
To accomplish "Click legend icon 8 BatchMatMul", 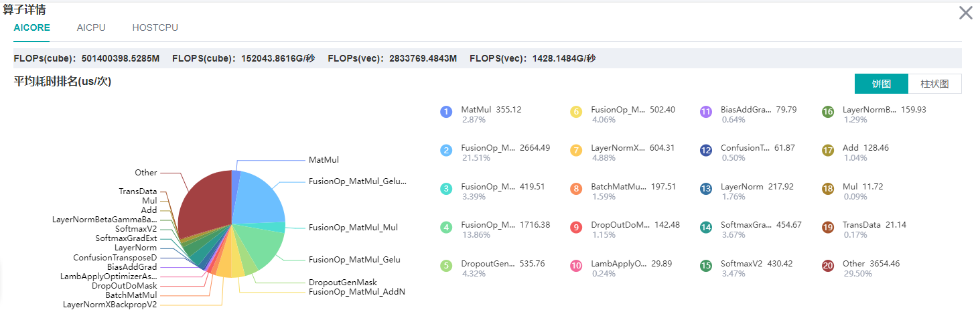I will pyautogui.click(x=576, y=189).
